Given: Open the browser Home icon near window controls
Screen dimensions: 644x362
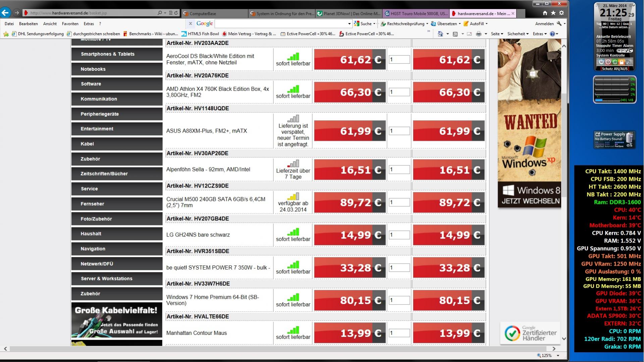Looking at the screenshot, I should coord(545,13).
